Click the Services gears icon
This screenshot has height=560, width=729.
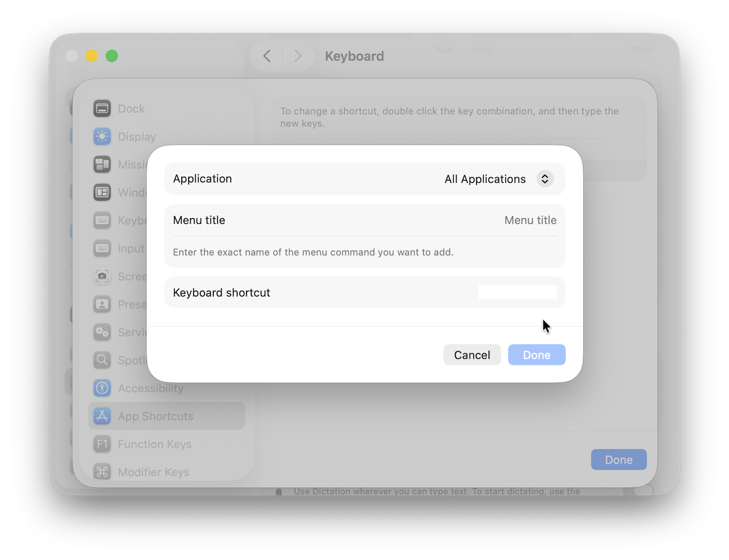pos(102,332)
